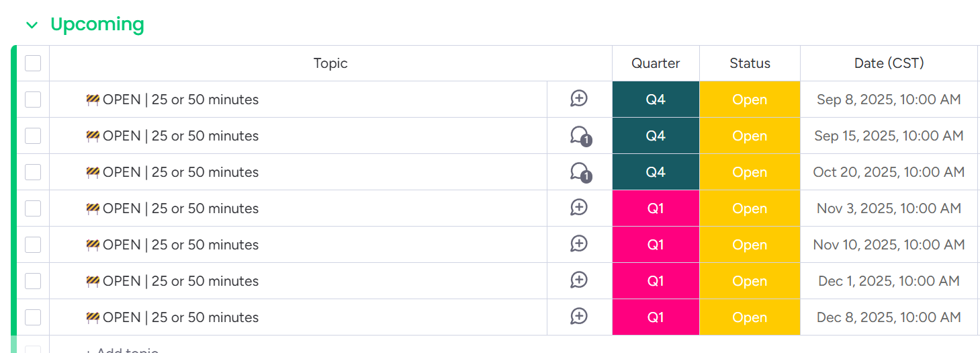Open the Status dropdown for Oct 20 row

pos(750,172)
